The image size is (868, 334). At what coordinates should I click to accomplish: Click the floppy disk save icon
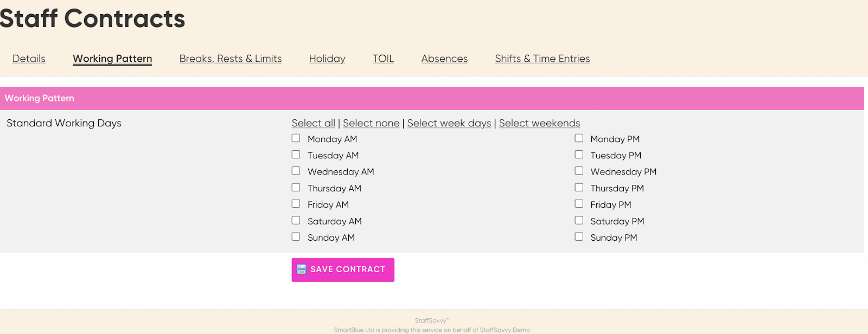pyautogui.click(x=302, y=269)
